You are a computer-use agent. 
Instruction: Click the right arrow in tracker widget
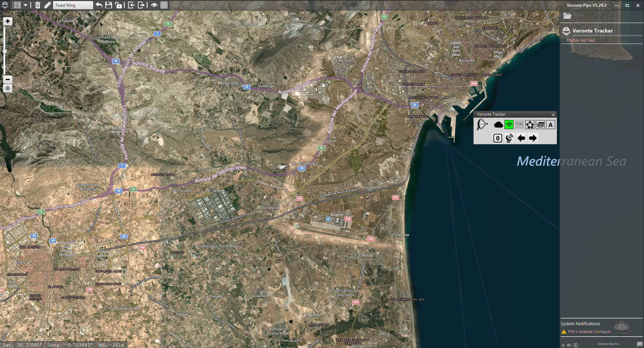pyautogui.click(x=533, y=138)
